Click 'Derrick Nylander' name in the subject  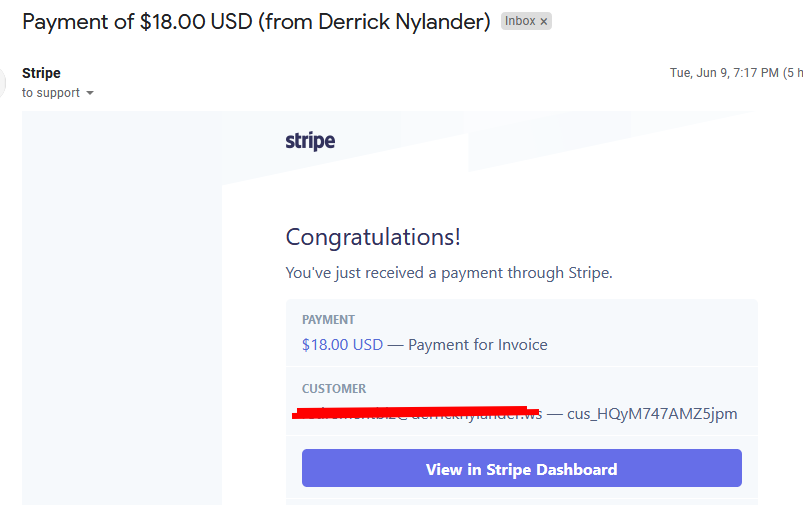click(x=401, y=22)
